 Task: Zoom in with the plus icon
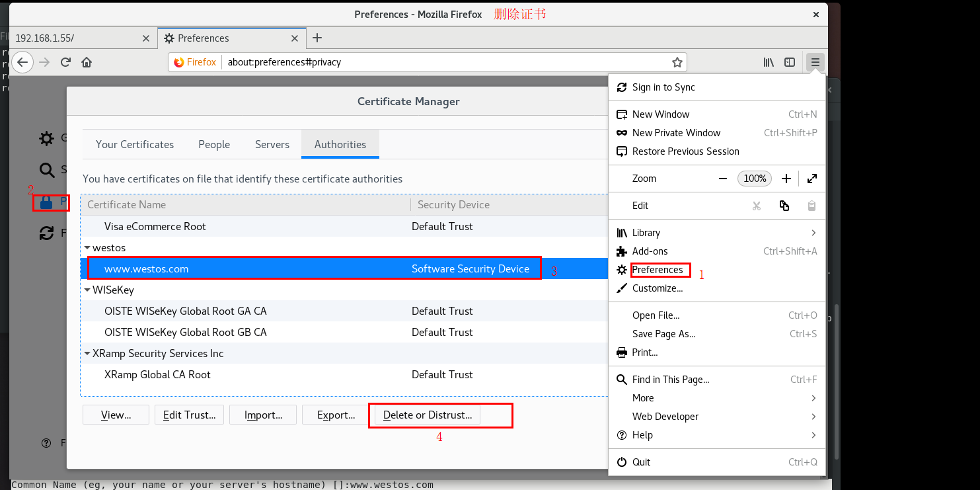[786, 179]
